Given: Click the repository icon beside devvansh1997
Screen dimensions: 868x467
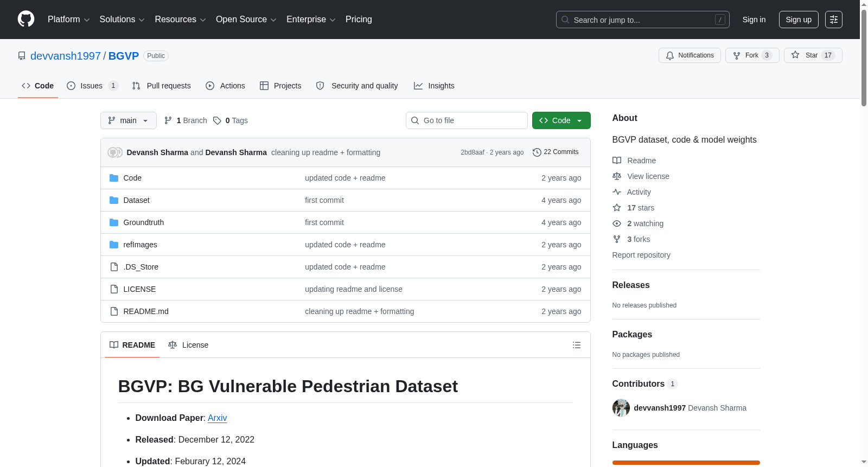Looking at the screenshot, I should click(22, 56).
